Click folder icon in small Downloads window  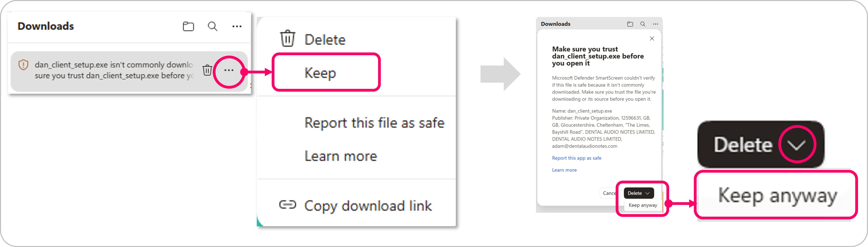pos(630,24)
